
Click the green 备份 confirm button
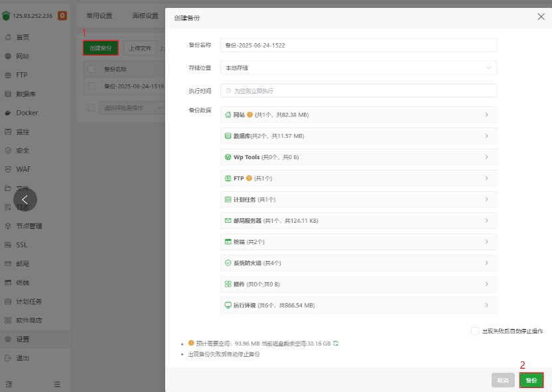pos(531,380)
